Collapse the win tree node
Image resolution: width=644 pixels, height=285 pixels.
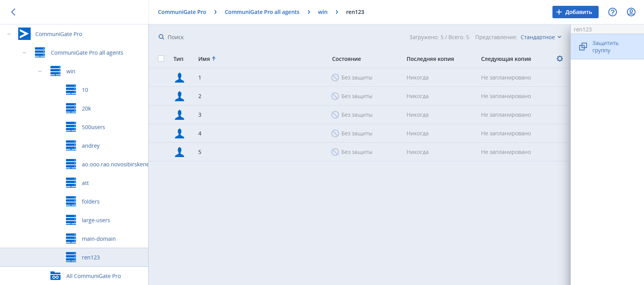[40, 71]
